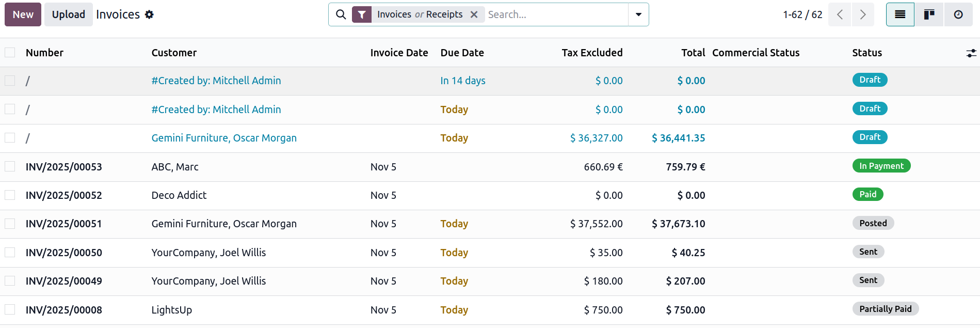The image size is (980, 328).
Task: Expand the search options dropdown
Action: pyautogui.click(x=638, y=14)
